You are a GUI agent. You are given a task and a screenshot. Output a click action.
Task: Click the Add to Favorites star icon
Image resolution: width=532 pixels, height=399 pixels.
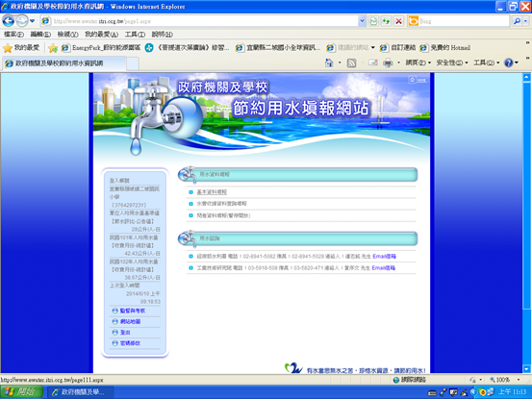click(53, 48)
